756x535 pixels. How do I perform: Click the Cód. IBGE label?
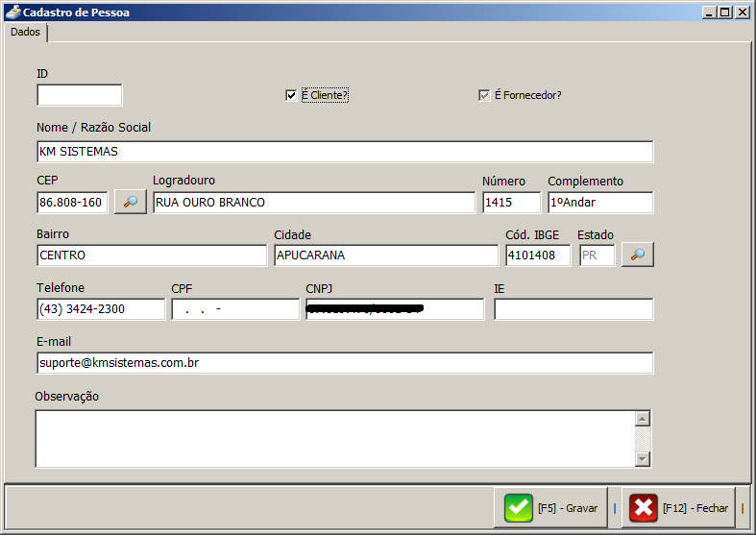pyautogui.click(x=532, y=235)
